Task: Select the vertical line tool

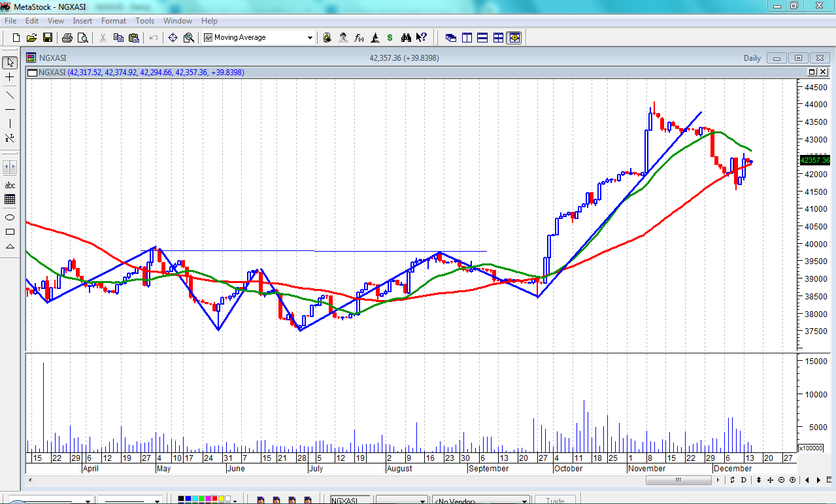Action: coord(10,124)
